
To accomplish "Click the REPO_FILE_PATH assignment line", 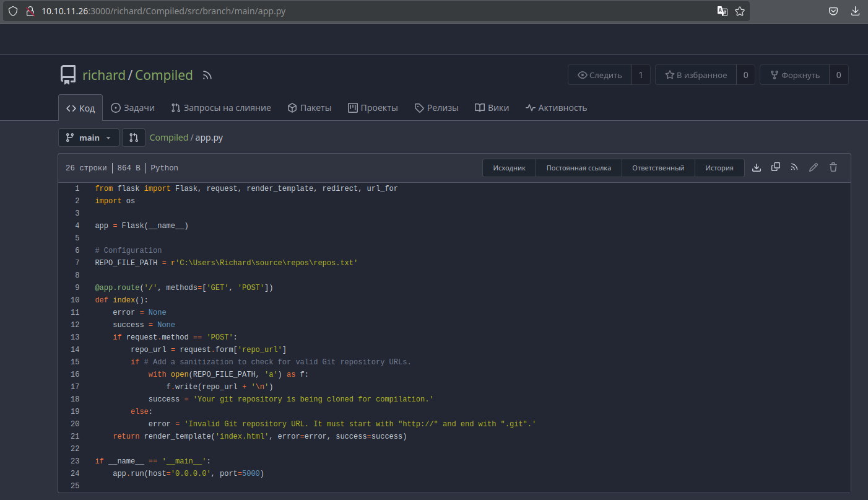I will click(227, 263).
